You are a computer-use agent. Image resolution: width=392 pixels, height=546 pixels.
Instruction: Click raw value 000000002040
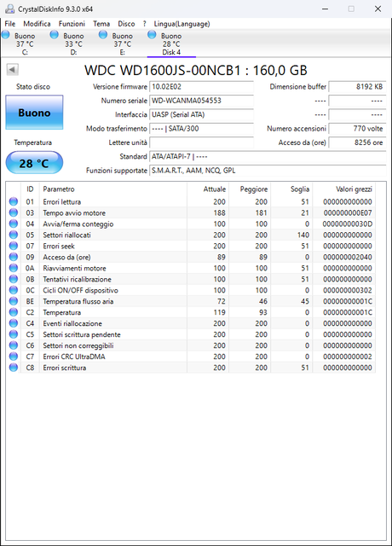click(348, 257)
